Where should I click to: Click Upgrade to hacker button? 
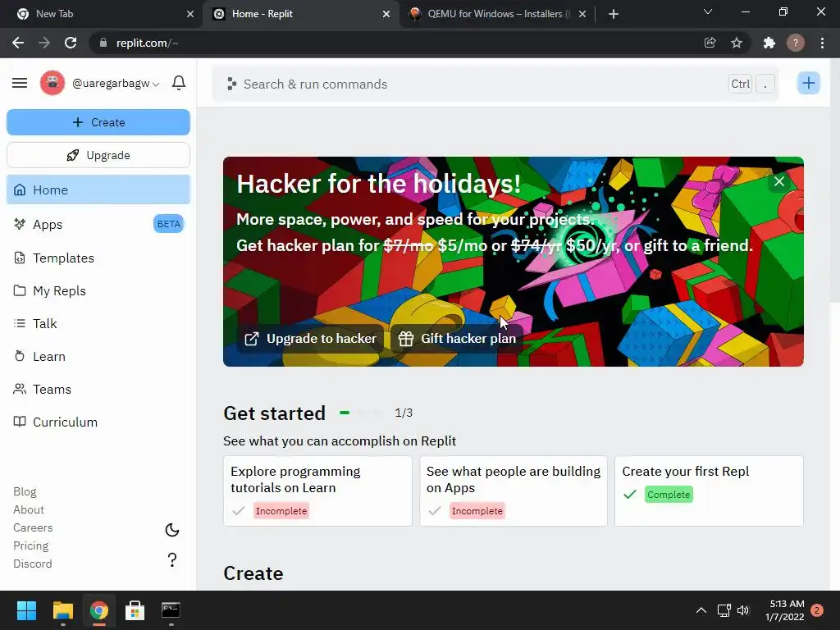point(310,339)
